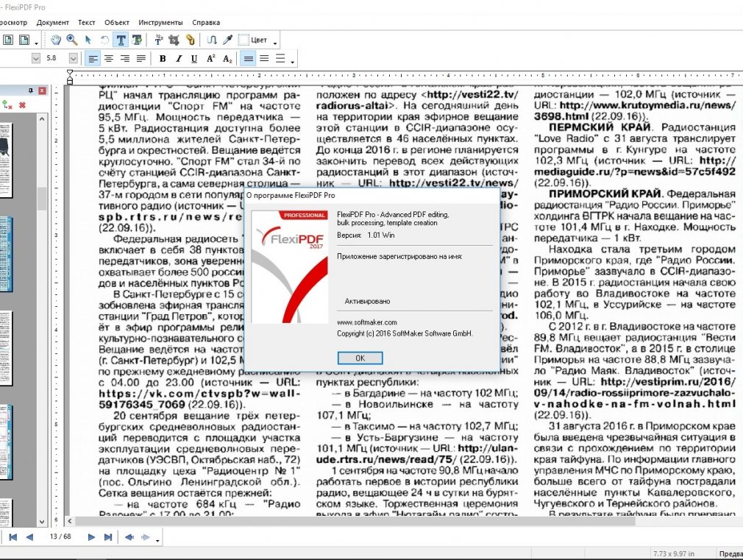Click the thumbnail panel scrollbar thumb
This screenshot has width=743, height=560.
click(42, 198)
